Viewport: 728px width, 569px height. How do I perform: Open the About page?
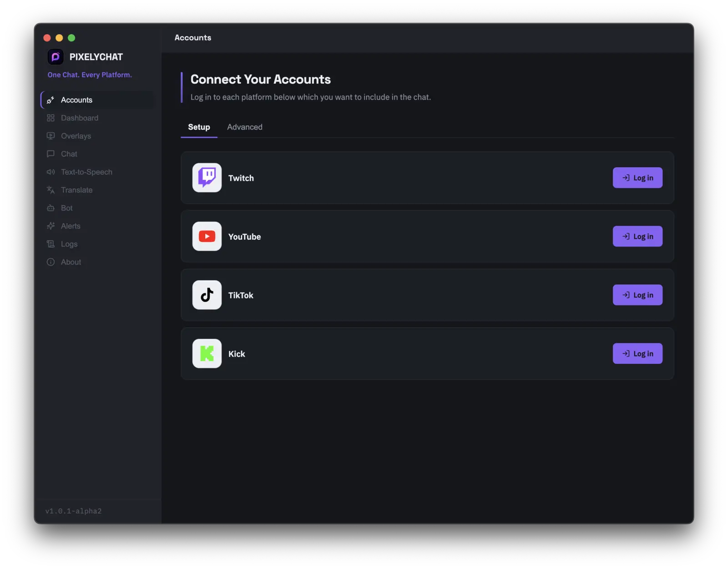pos(97,262)
